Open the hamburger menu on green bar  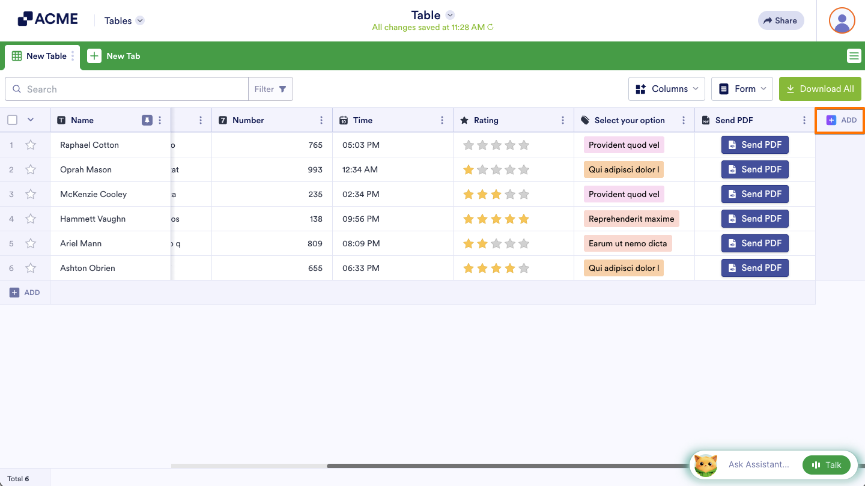click(854, 56)
